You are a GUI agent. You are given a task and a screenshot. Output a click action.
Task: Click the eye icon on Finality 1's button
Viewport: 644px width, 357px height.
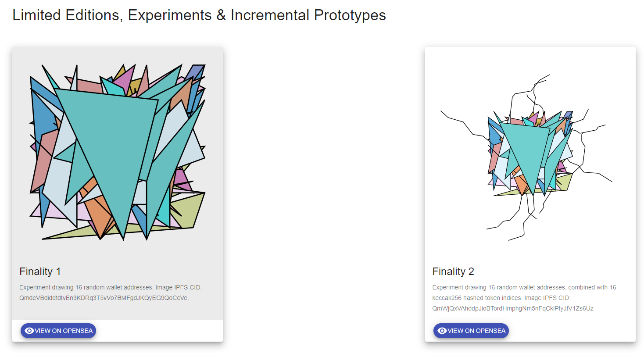pos(29,331)
